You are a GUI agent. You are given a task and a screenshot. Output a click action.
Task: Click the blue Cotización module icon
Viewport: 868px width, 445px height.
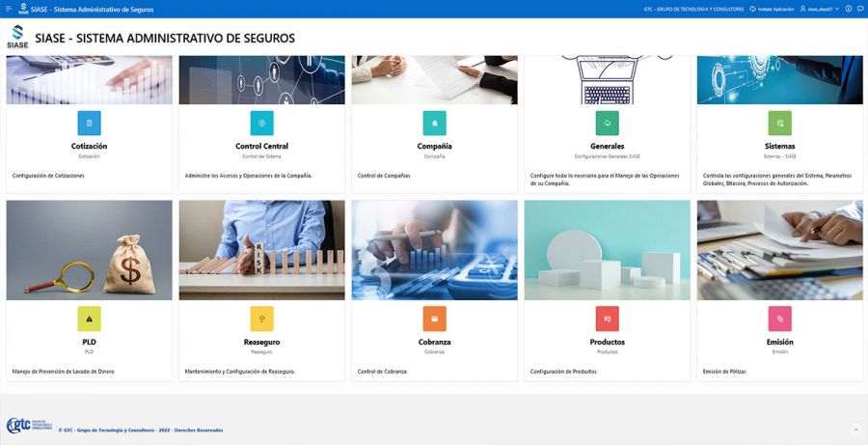coord(89,123)
